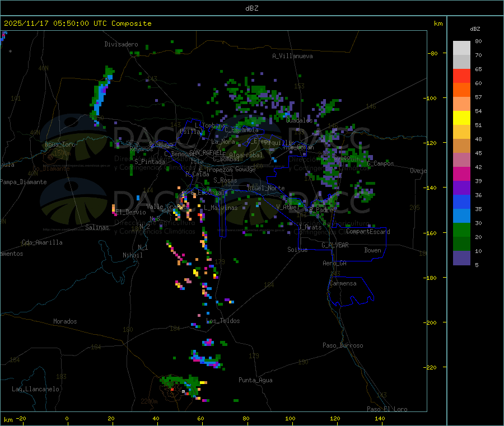Click the Soitue location label
Screen dimensions: 504x426
click(x=297, y=250)
